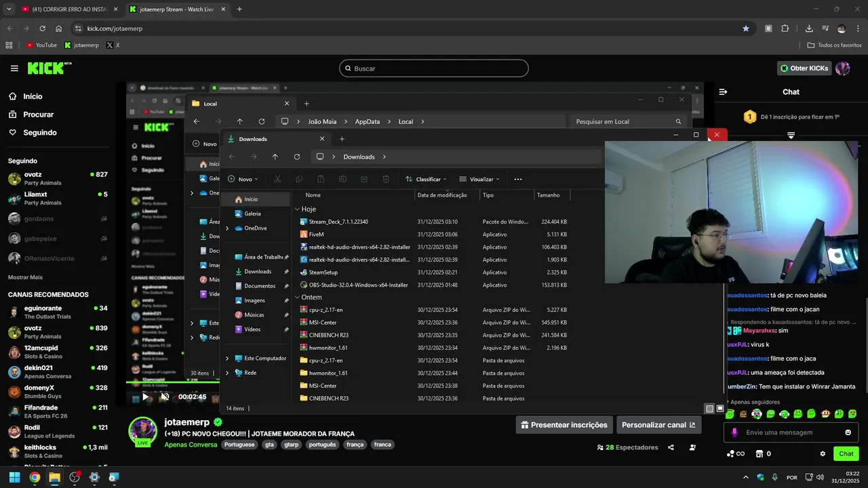
Task: Select the jotaemerp Stream browser tab
Action: 177,9
